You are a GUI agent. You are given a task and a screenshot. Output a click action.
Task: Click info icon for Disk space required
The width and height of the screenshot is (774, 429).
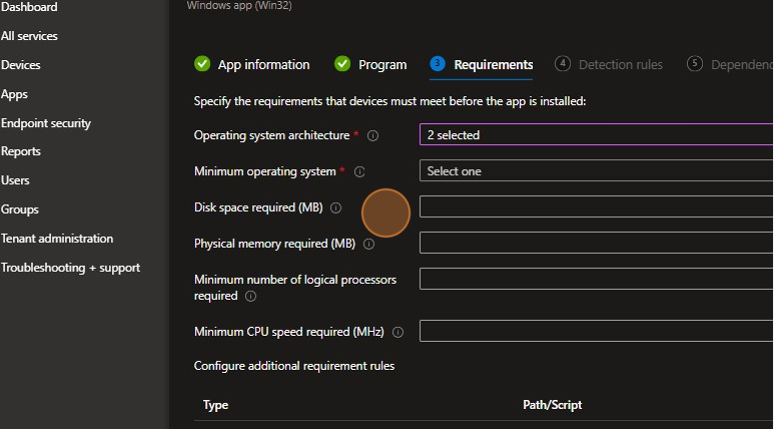(x=336, y=208)
